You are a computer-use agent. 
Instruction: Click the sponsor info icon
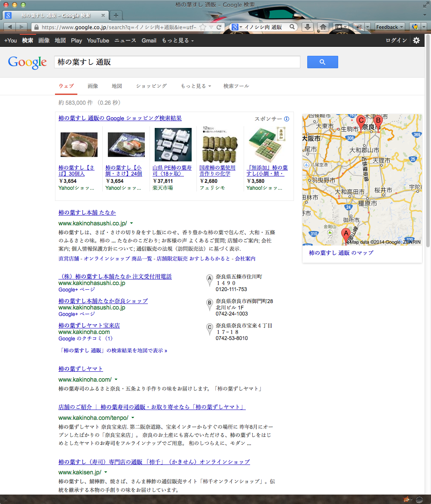[287, 119]
